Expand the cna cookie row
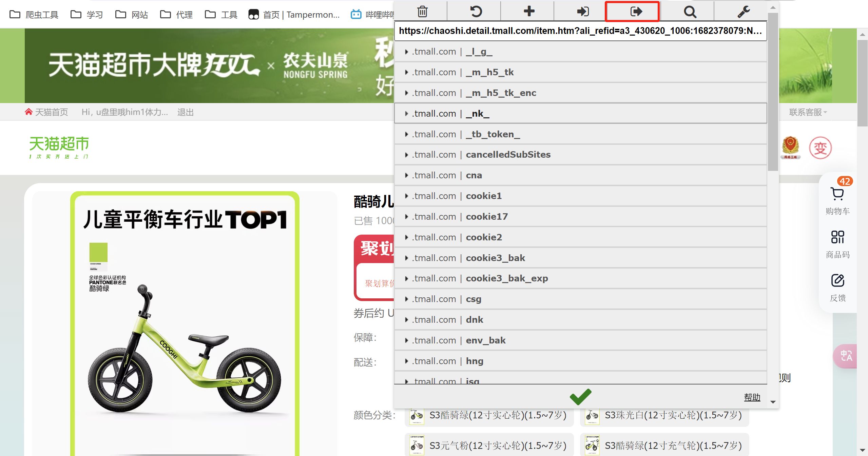868x456 pixels. (580, 175)
